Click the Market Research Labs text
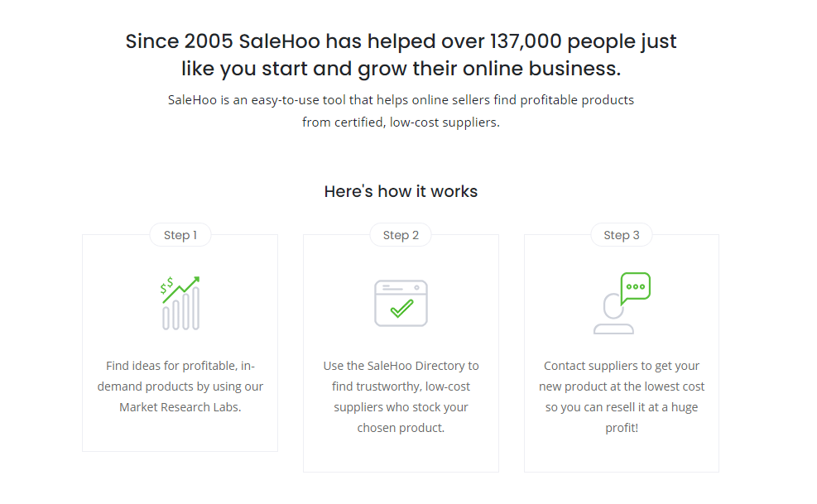817x504 pixels. click(x=180, y=407)
